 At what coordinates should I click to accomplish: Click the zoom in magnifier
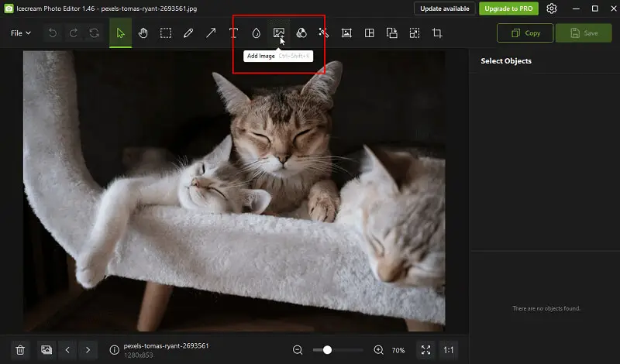(378, 350)
